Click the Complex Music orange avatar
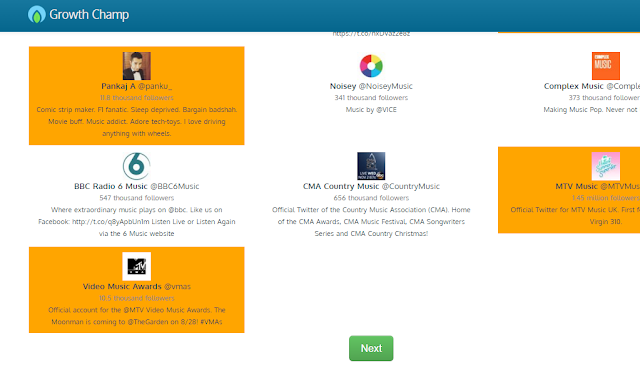 (606, 66)
